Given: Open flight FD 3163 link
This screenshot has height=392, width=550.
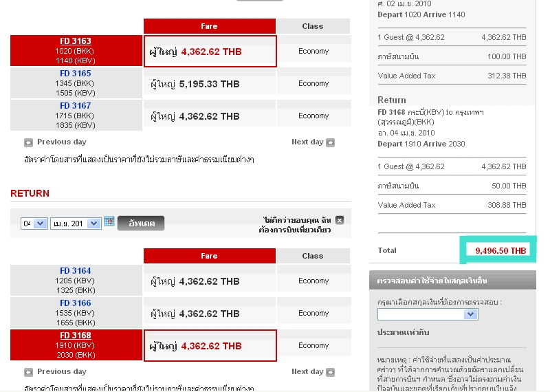Looking at the screenshot, I should (x=76, y=41).
